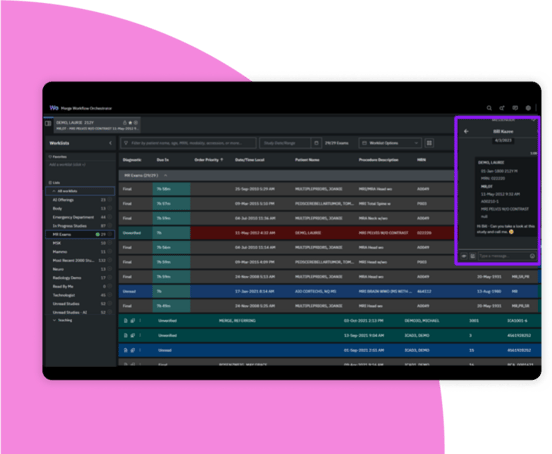Toggle circle next to In Progress Studies
Image resolution: width=552 pixels, height=454 pixels.
pos(110,226)
